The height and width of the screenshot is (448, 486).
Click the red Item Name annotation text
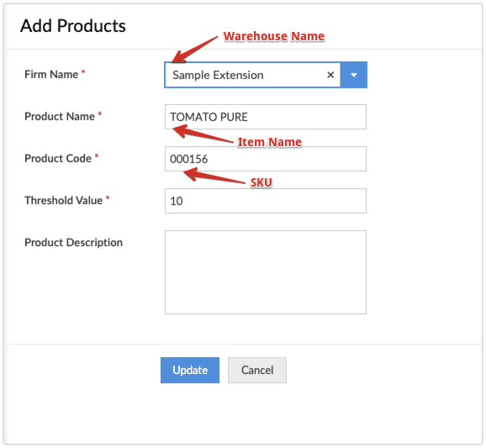pyautogui.click(x=270, y=142)
